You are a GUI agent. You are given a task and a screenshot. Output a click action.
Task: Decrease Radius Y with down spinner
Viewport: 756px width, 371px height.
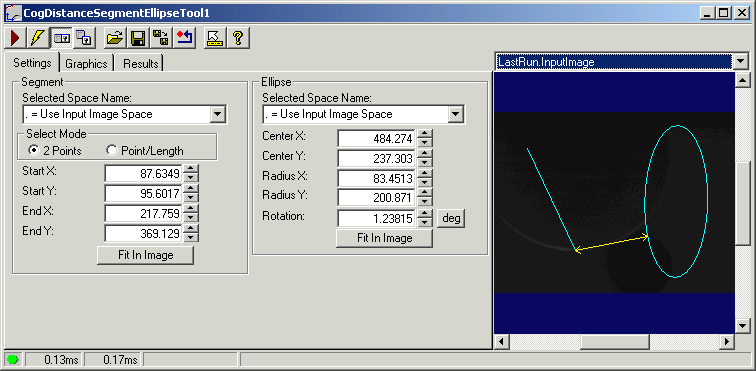424,203
